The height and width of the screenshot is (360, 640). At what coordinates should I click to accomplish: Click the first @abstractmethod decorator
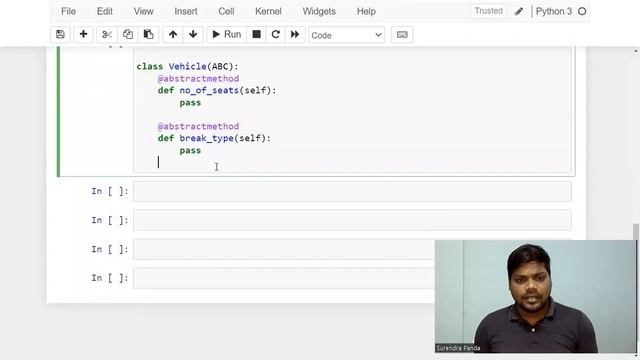[x=198, y=78]
